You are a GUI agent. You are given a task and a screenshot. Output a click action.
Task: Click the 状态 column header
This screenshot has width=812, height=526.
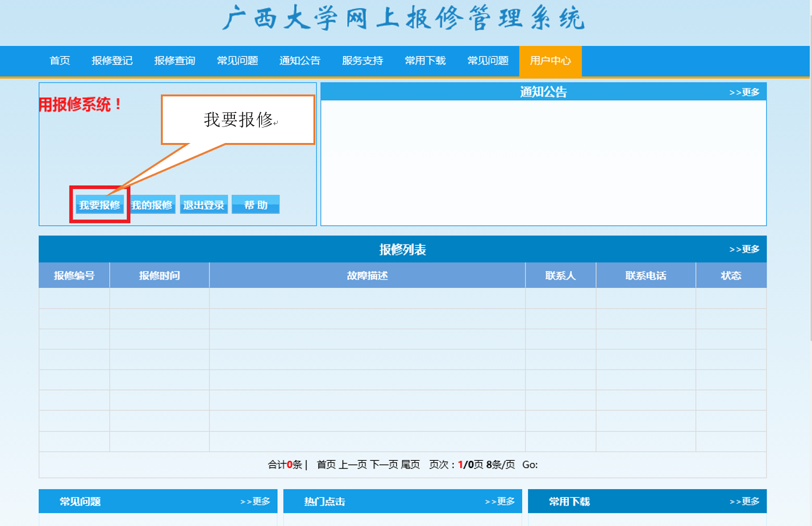click(x=731, y=276)
